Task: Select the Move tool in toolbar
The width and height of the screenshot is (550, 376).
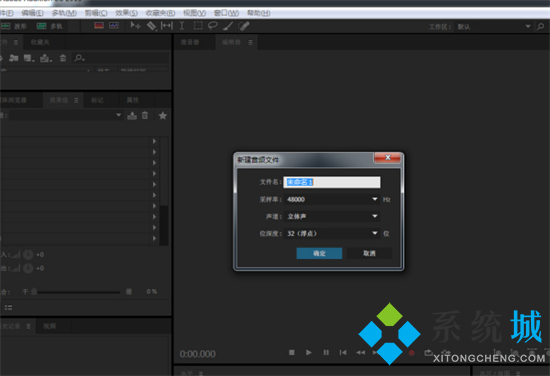Action: click(x=135, y=26)
